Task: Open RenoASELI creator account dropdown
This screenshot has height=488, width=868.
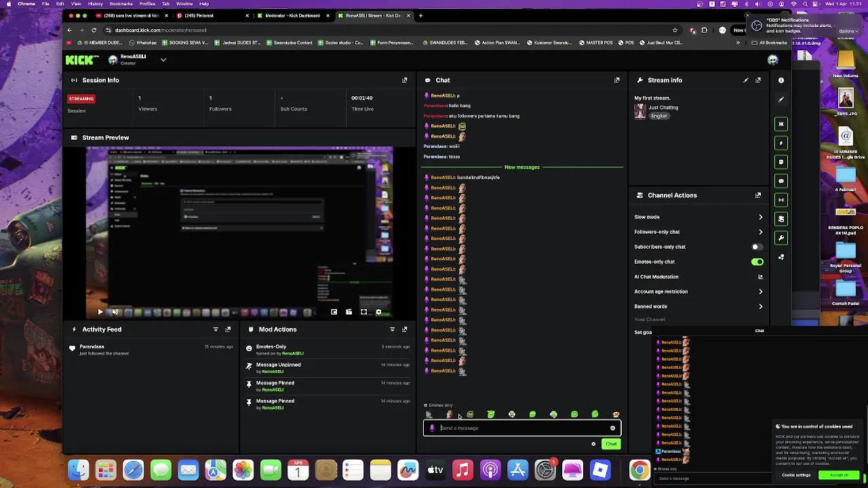Action: pos(163,60)
